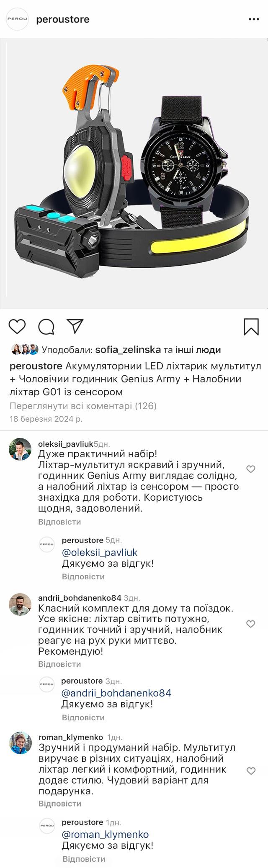
Task: View roman_klymenko's profile avatar
Action: tap(20, 743)
